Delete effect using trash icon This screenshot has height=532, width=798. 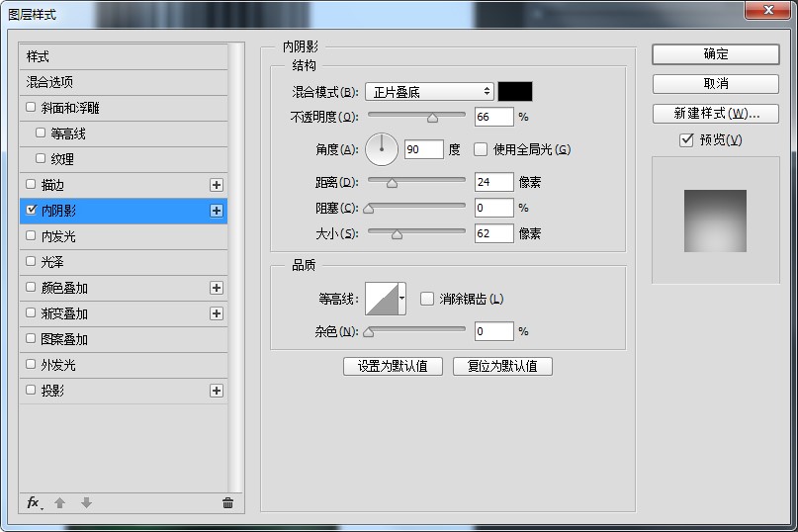tap(227, 503)
